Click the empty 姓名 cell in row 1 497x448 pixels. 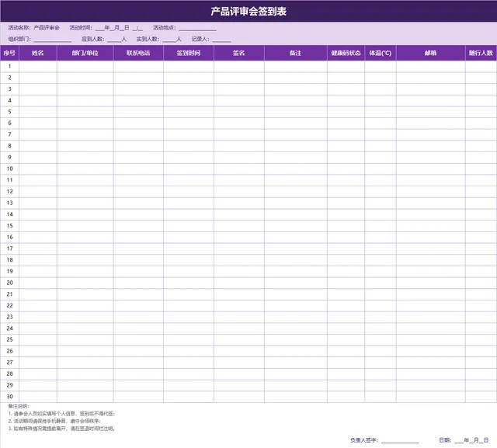38,66
